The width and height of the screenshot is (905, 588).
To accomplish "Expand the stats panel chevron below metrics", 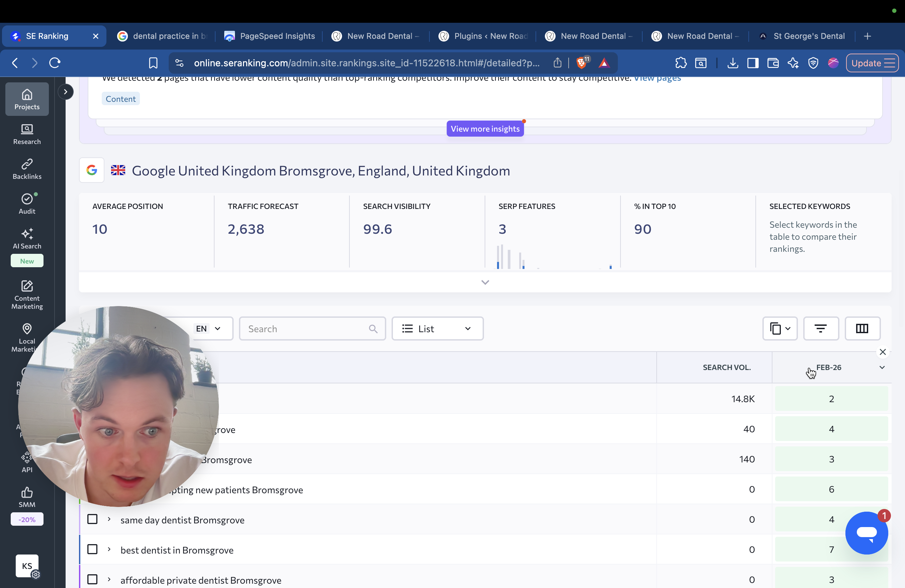I will click(485, 282).
